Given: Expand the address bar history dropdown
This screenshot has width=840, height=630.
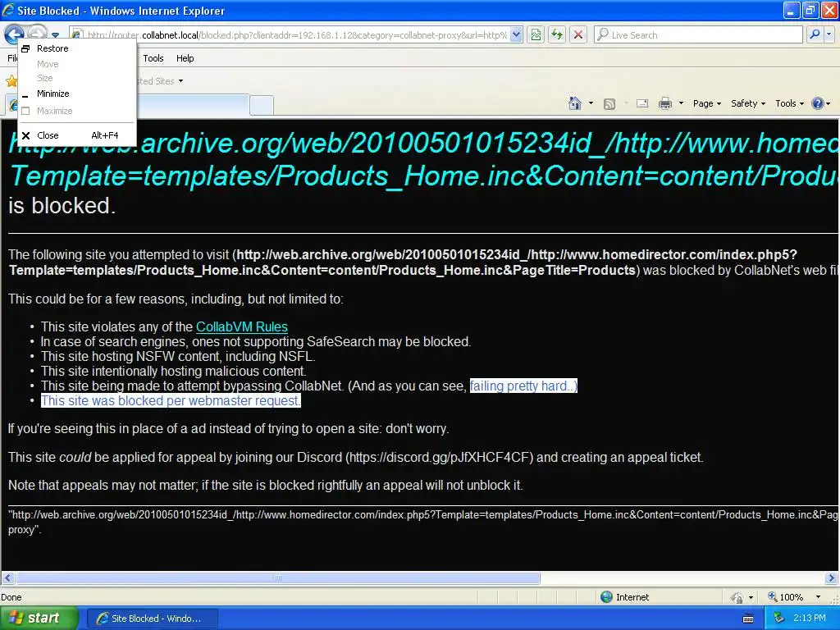Looking at the screenshot, I should (516, 35).
